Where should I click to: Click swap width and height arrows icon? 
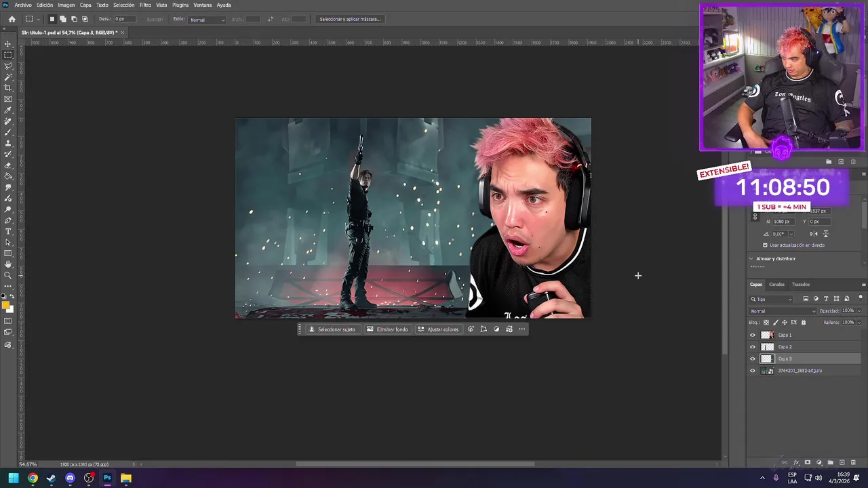coord(271,19)
